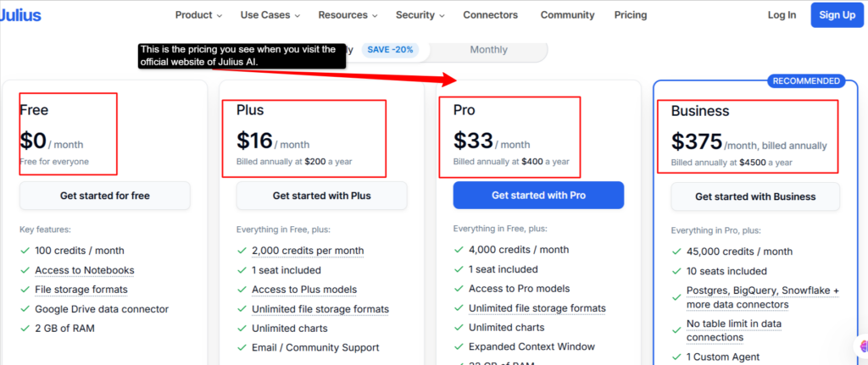Click the $16 Plus price
The image size is (868, 365).
pos(254,141)
